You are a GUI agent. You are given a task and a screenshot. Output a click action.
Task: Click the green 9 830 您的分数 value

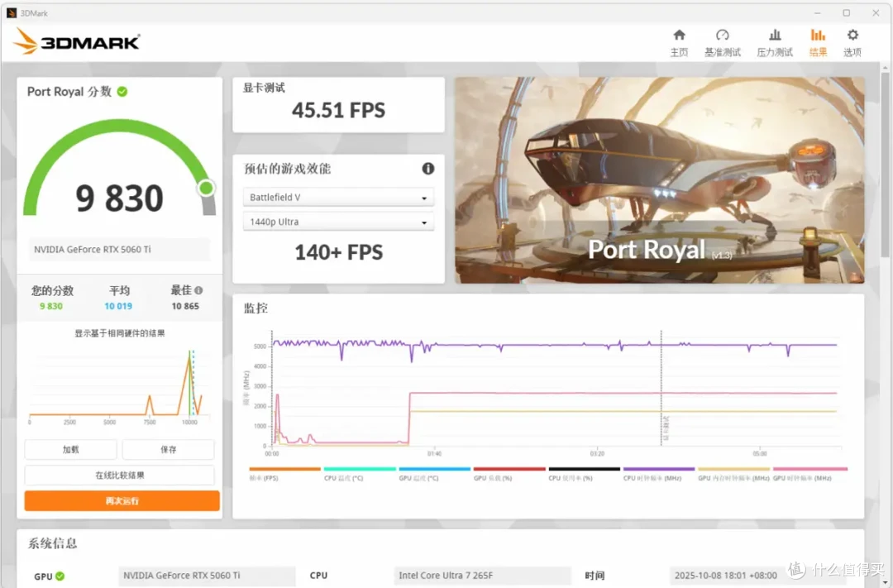[x=51, y=306]
